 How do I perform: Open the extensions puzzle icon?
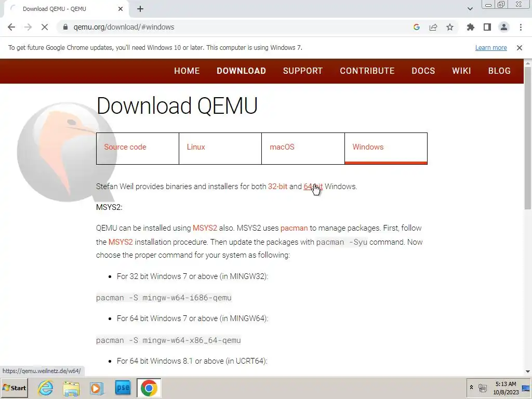(471, 27)
